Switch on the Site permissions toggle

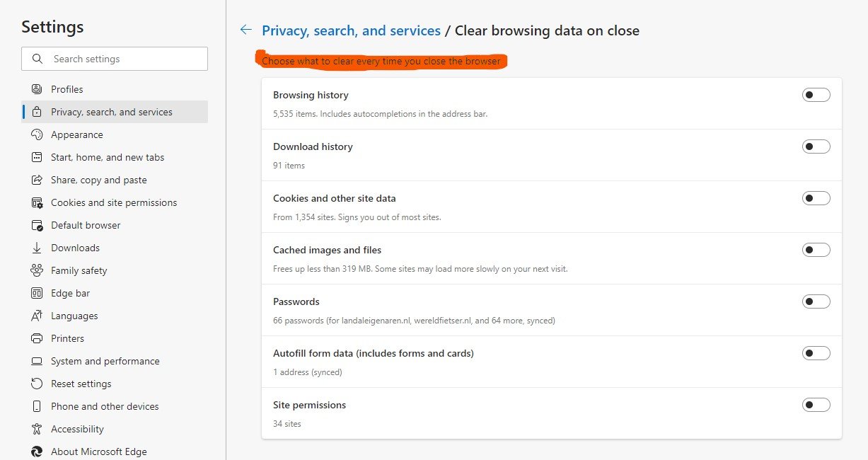click(x=816, y=405)
